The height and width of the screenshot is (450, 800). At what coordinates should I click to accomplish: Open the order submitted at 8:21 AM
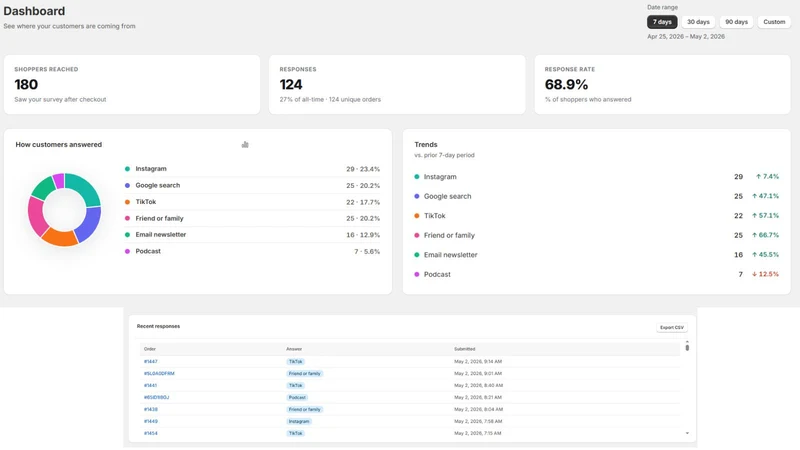(x=156, y=397)
